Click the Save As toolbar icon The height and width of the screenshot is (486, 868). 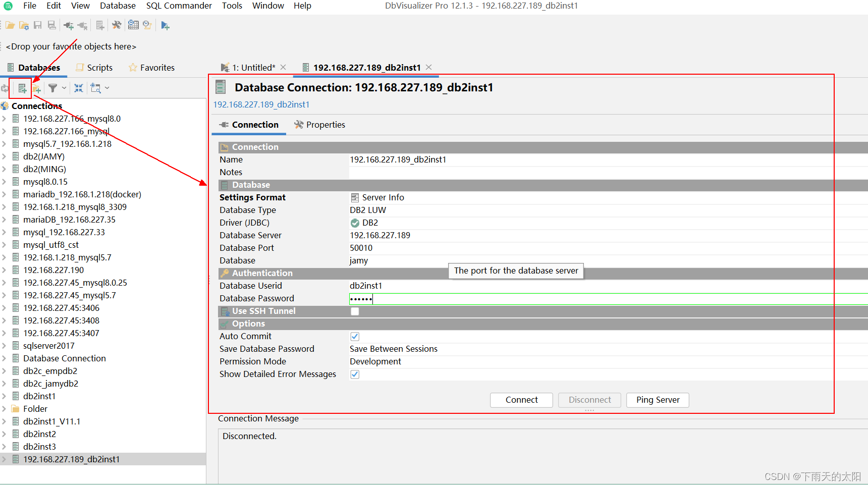click(x=51, y=25)
